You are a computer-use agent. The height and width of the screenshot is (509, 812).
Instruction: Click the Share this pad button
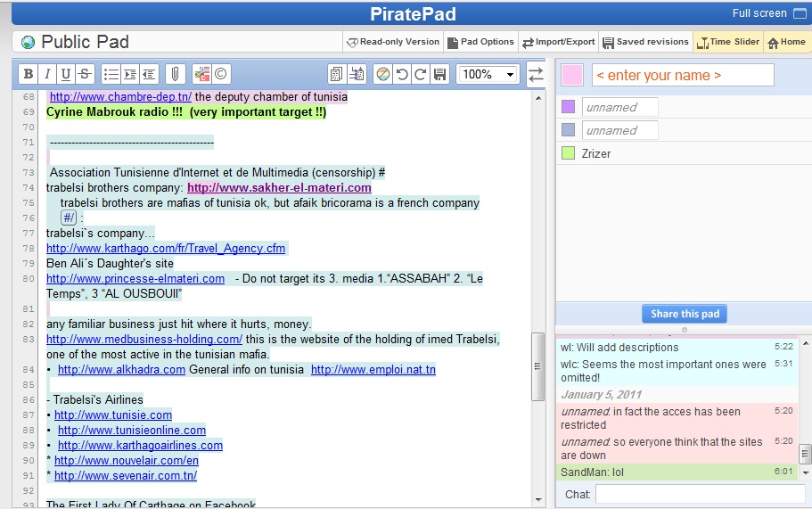684,314
